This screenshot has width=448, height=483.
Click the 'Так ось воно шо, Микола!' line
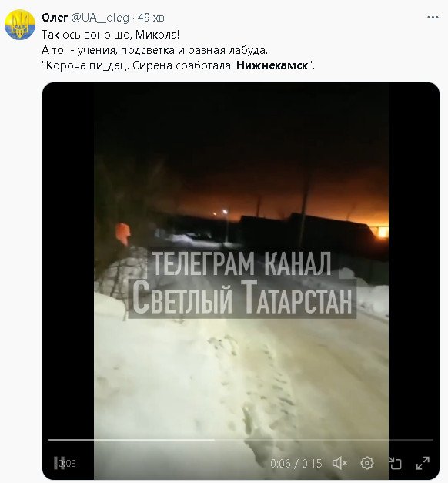(110, 35)
